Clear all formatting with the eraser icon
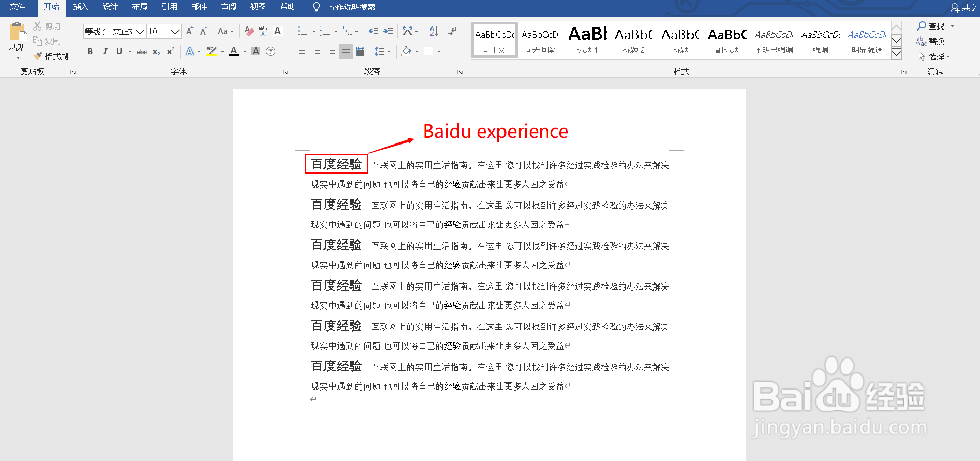This screenshot has height=461, width=980. (249, 31)
